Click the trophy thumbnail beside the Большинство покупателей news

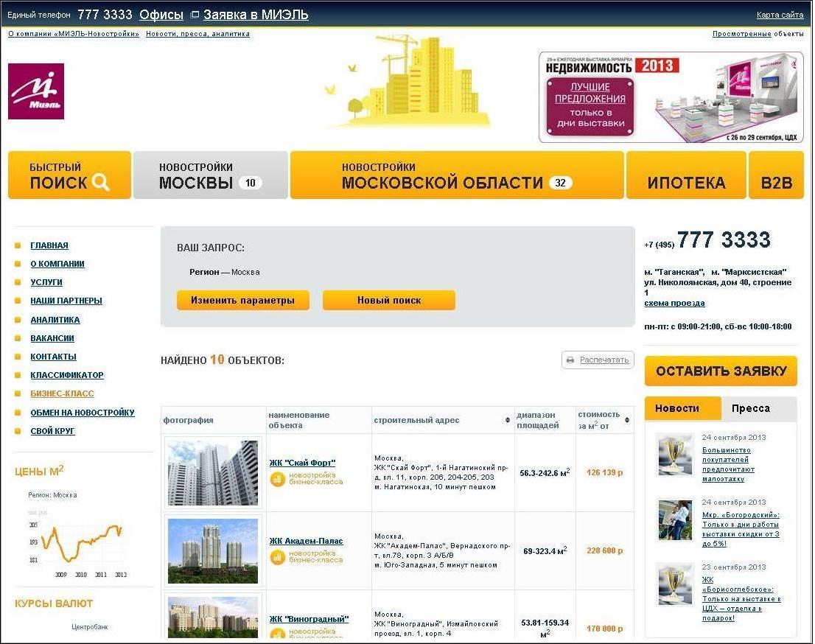pos(675,455)
